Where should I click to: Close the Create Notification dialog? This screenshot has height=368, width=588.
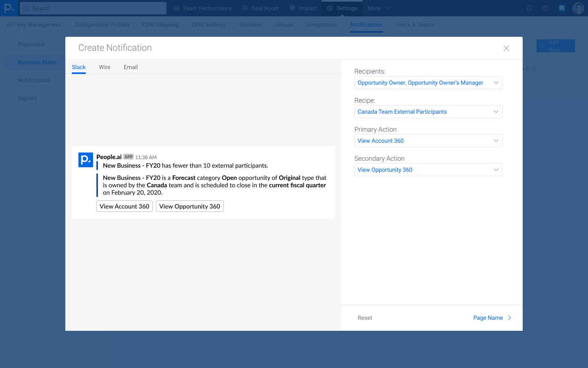(x=506, y=48)
